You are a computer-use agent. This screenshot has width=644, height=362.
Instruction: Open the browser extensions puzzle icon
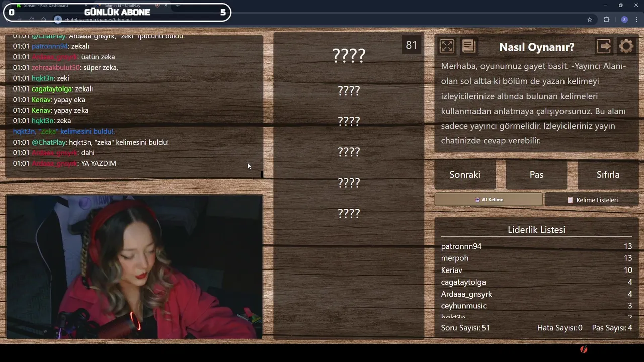(606, 19)
